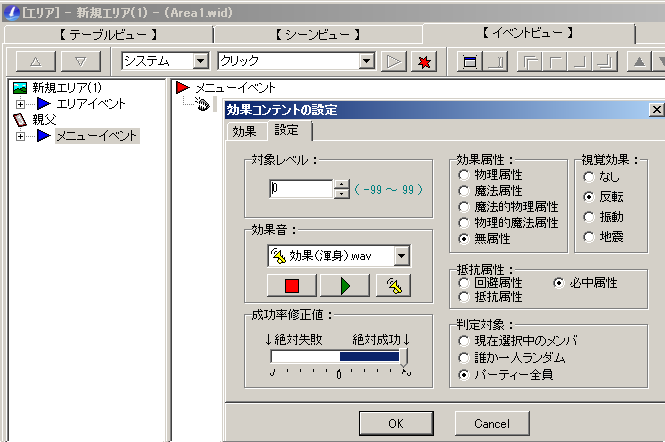Viewport: 665px width, 442px height.
Task: Select 無属性 radio button
Action: (x=464, y=239)
